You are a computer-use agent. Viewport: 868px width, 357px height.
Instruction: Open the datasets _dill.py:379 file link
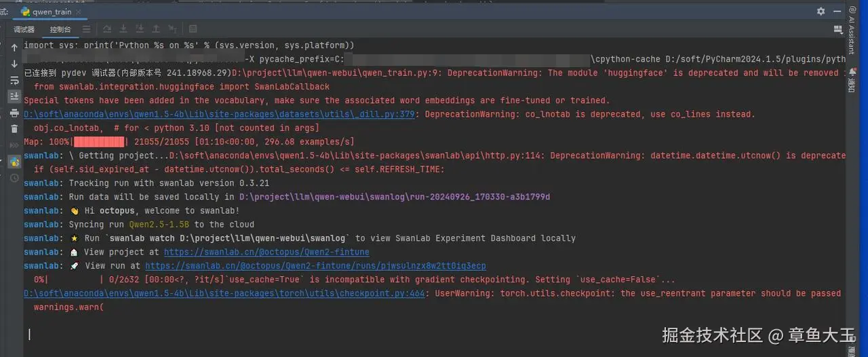219,114
